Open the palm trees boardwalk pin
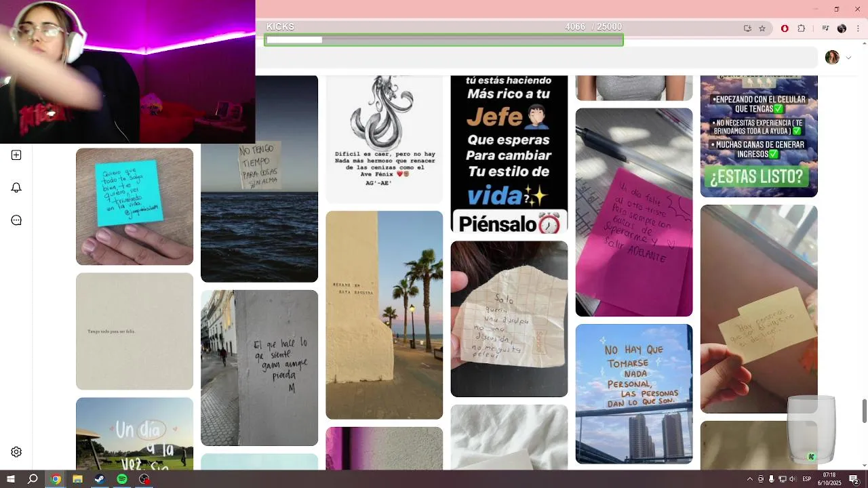The image size is (868, 488). coord(384,315)
